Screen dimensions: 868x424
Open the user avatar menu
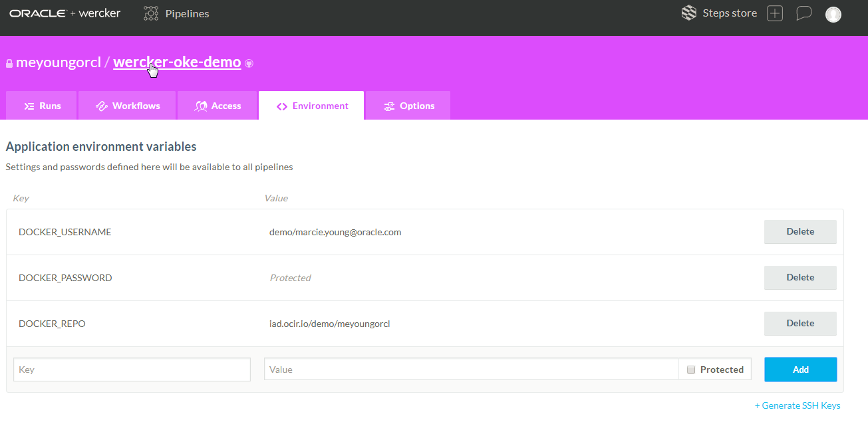click(x=833, y=14)
